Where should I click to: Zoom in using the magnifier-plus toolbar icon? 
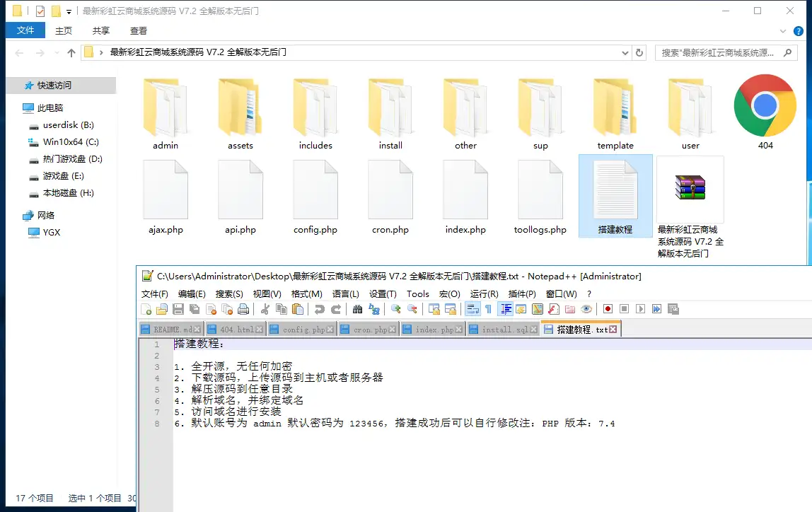[397, 309]
